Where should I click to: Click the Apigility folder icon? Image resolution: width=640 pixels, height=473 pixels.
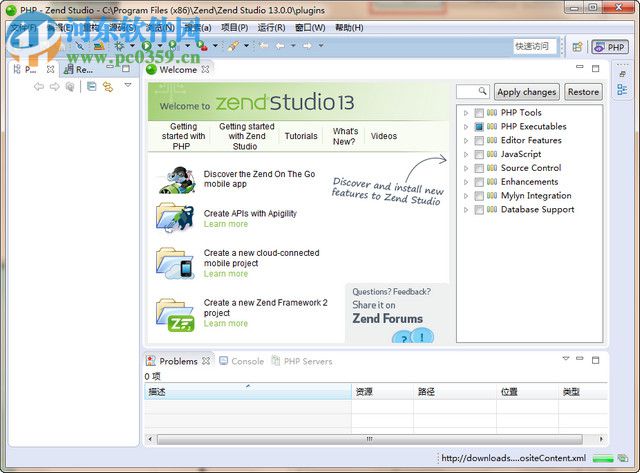point(175,218)
